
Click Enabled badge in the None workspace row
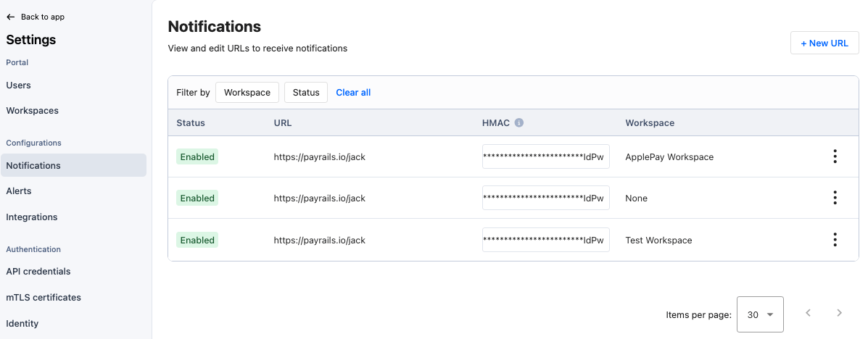click(x=197, y=198)
